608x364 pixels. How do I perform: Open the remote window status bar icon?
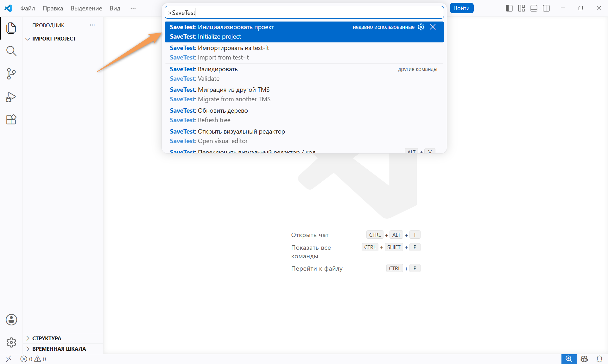coord(9,359)
